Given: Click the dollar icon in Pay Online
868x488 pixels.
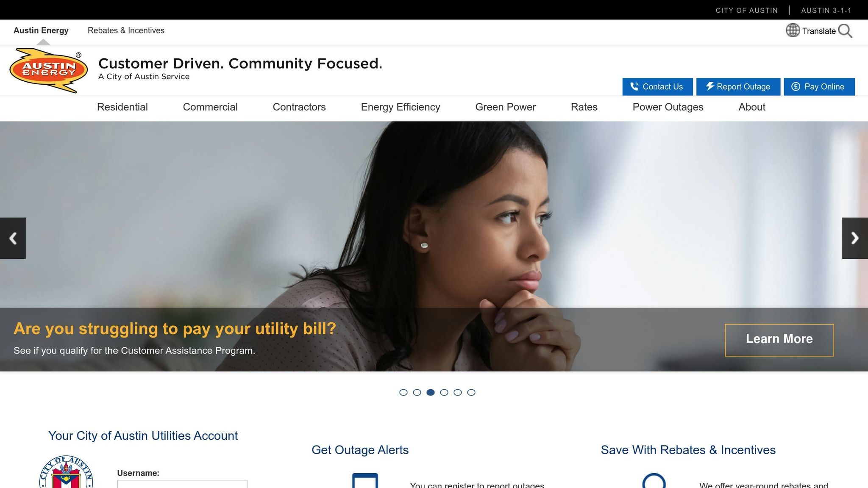Looking at the screenshot, I should pyautogui.click(x=796, y=86).
